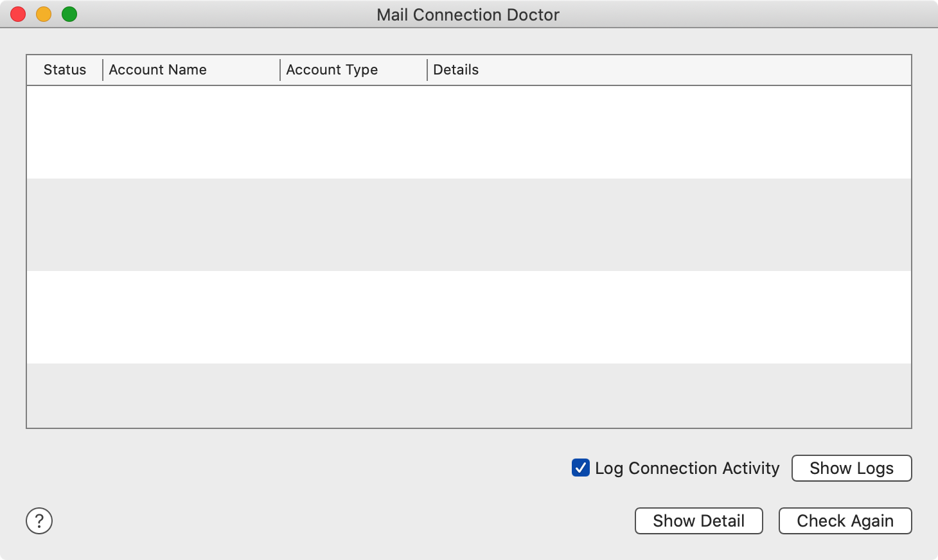This screenshot has width=938, height=560.
Task: Run the Check Again button
Action: click(x=845, y=521)
